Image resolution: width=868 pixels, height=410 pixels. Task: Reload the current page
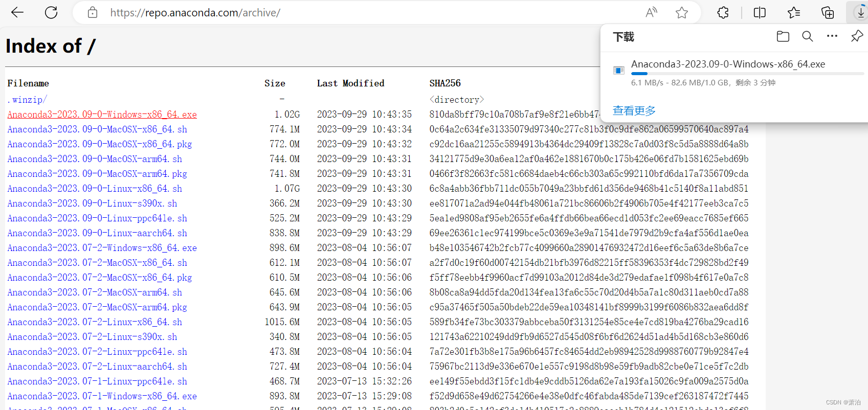[x=51, y=12]
